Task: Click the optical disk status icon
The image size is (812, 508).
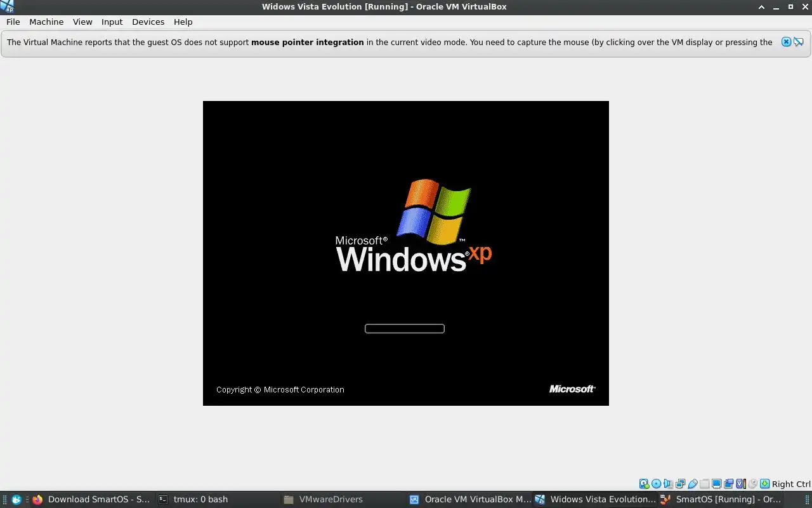Action: (x=656, y=484)
